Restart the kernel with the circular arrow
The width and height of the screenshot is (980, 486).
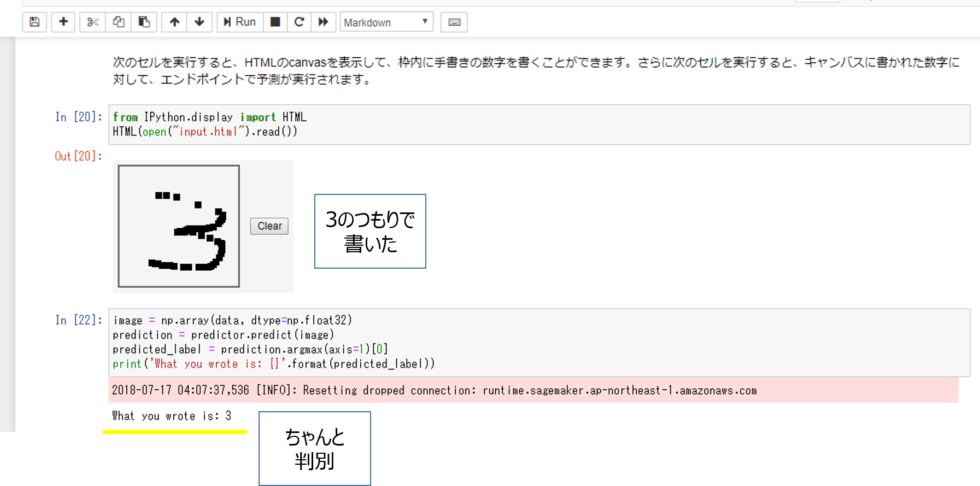click(x=299, y=22)
